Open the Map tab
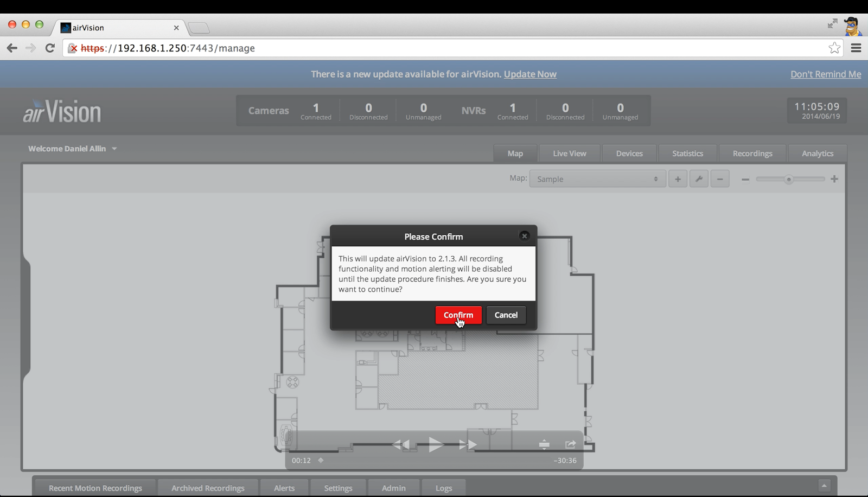The height and width of the screenshot is (497, 868). pyautogui.click(x=515, y=154)
